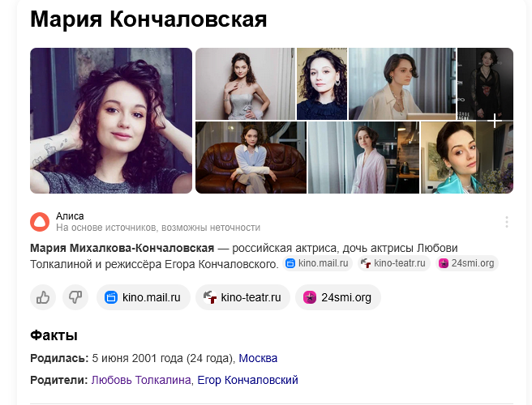Click the thumbs down dislike icon

[x=75, y=297]
